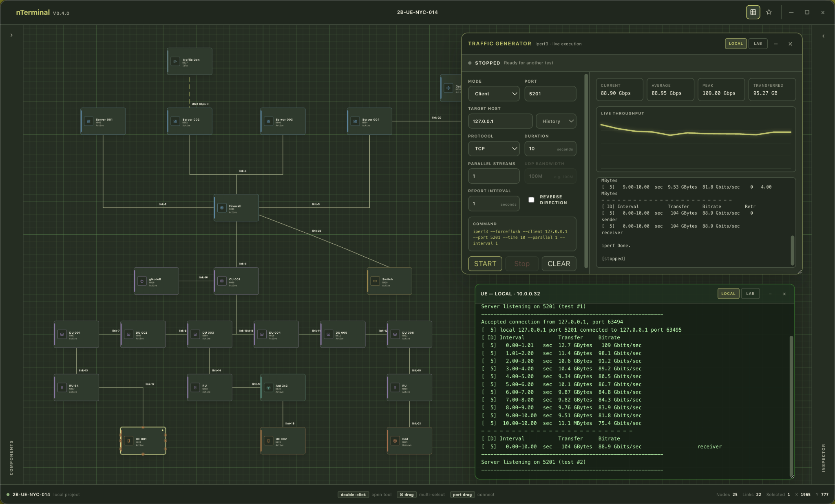Click the 88.9 Gbps link label

point(200,104)
